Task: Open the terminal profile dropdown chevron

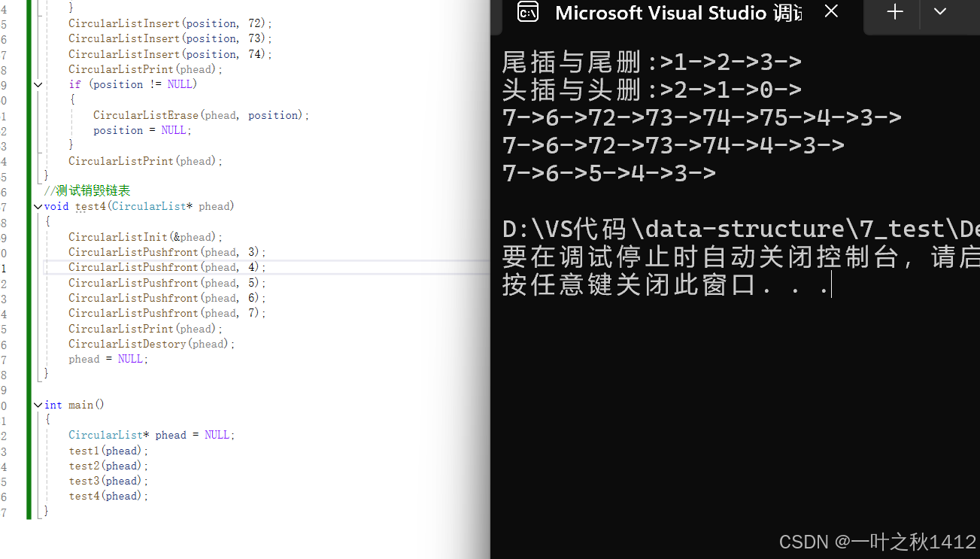Action: [x=939, y=11]
